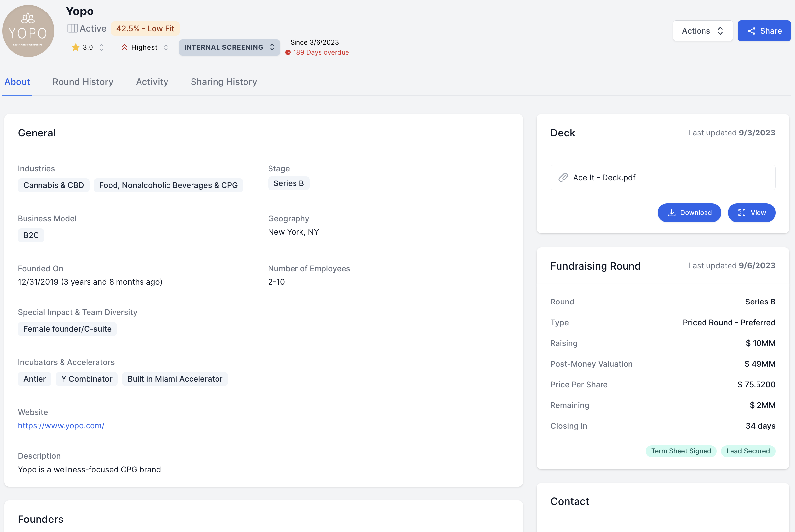Switch to the Round History tab

[x=83, y=82]
